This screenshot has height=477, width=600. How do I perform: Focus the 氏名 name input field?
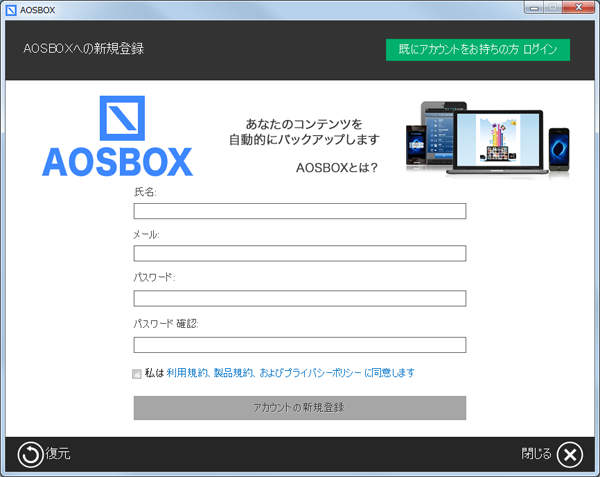coord(300,211)
